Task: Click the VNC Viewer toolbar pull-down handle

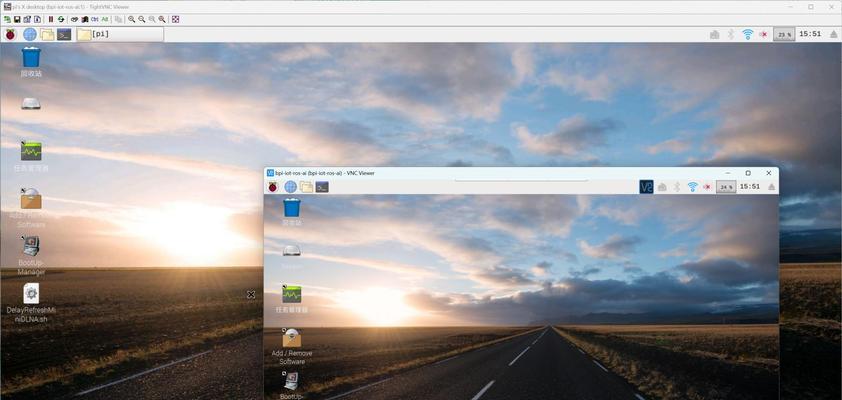Action: [521, 181]
